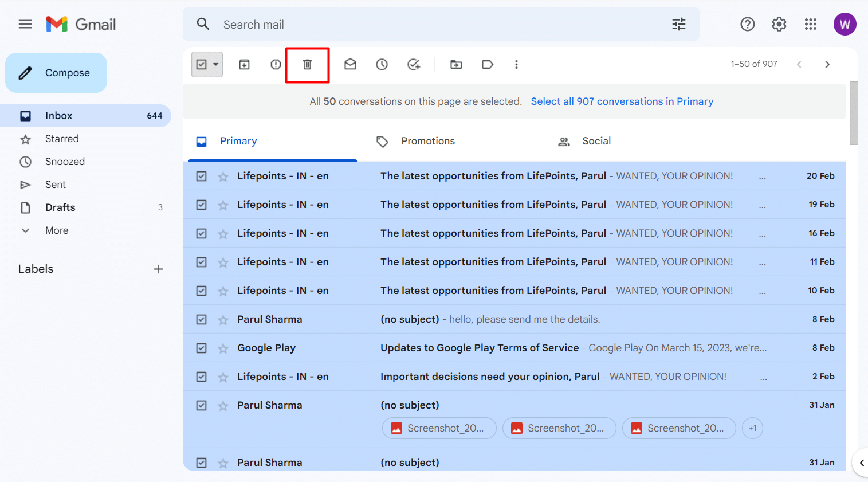The width and height of the screenshot is (868, 482).
Task: Star the Google Play email
Action: pyautogui.click(x=223, y=348)
